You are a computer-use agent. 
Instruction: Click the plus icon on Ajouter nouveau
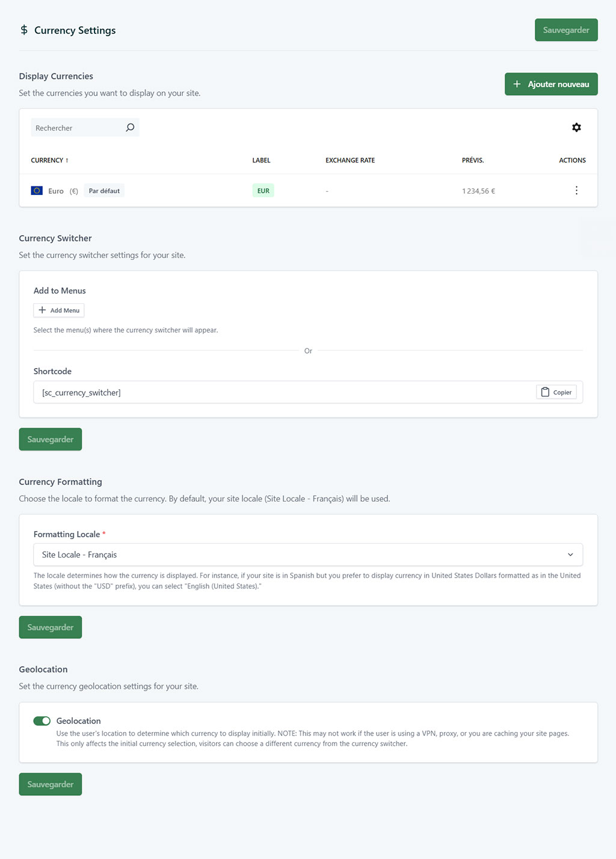point(517,84)
